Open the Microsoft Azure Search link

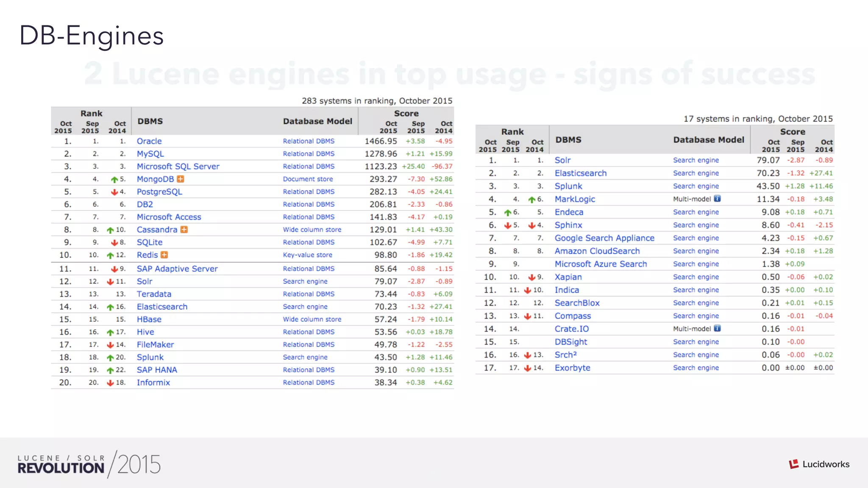601,264
